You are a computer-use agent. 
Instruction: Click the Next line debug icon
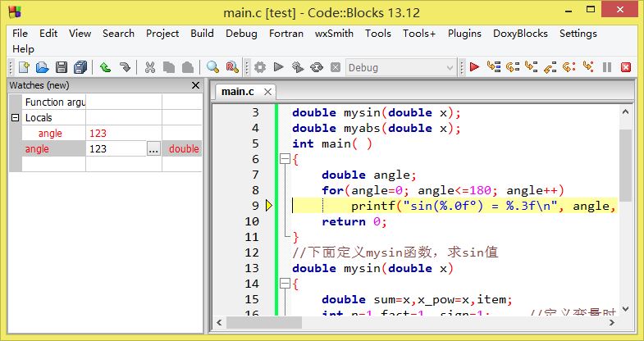[513, 66]
